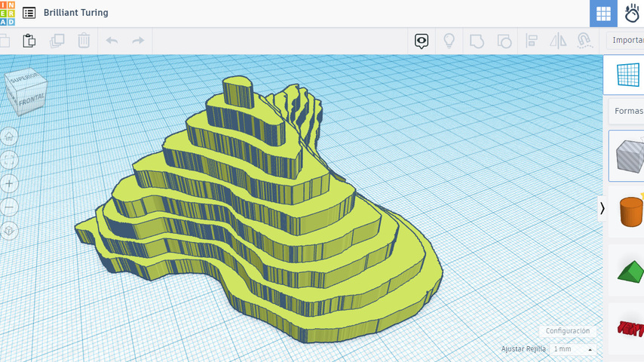Expand the Formas shapes category dropdown

pos(627,111)
